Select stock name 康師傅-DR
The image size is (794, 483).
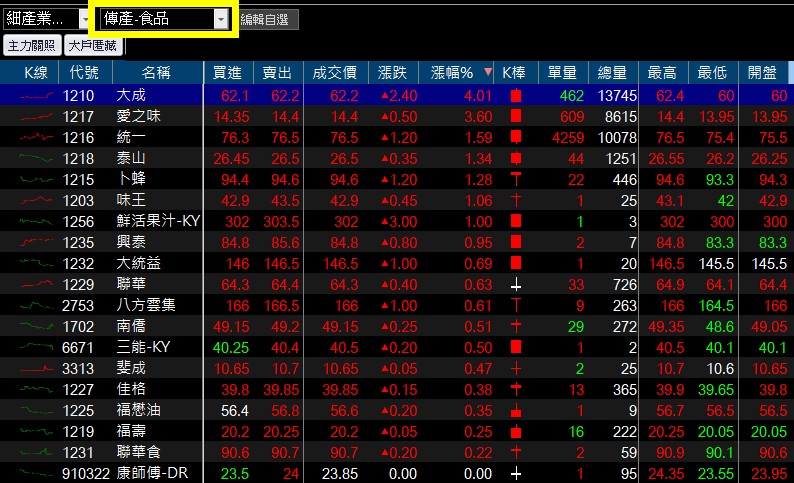[152, 473]
